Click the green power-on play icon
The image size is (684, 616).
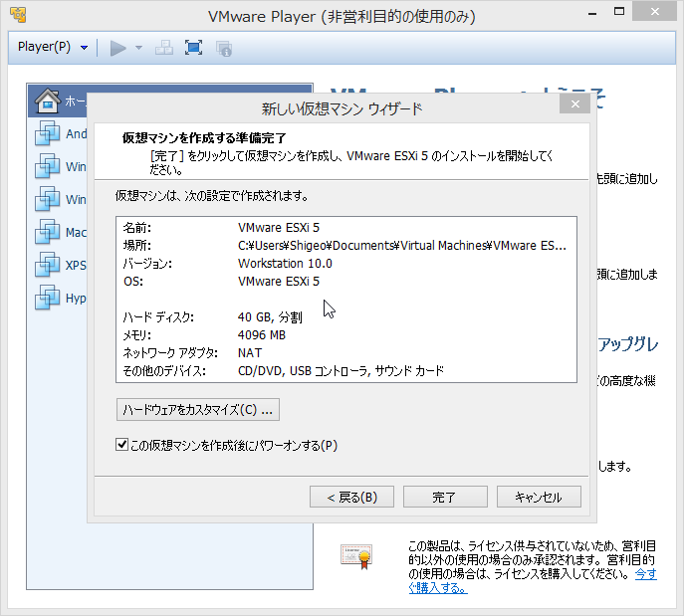[117, 48]
